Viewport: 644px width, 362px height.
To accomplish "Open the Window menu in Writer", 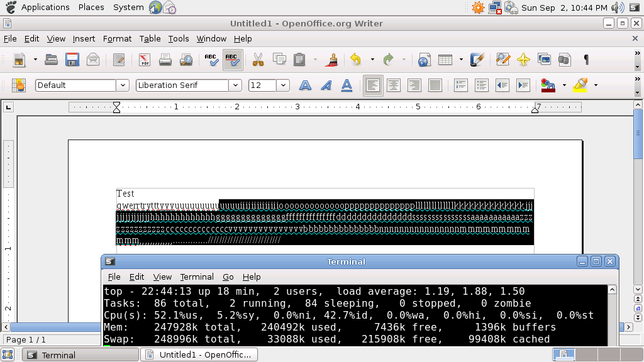I will click(x=211, y=38).
